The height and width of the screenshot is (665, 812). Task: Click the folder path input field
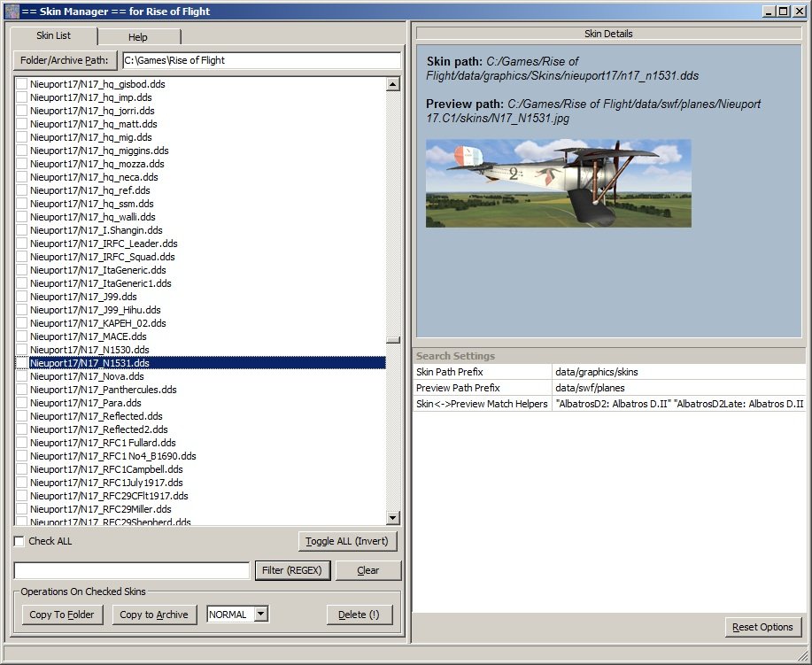click(261, 60)
